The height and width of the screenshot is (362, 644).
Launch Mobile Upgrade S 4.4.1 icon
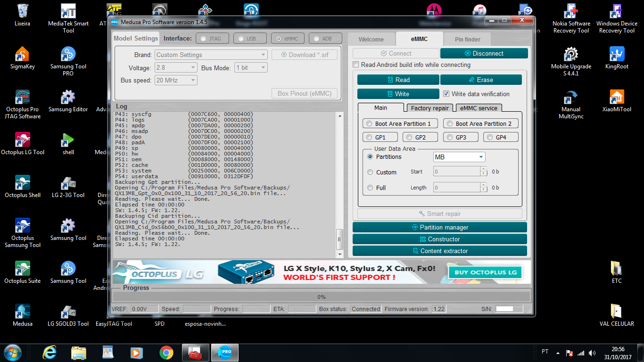coord(571,61)
